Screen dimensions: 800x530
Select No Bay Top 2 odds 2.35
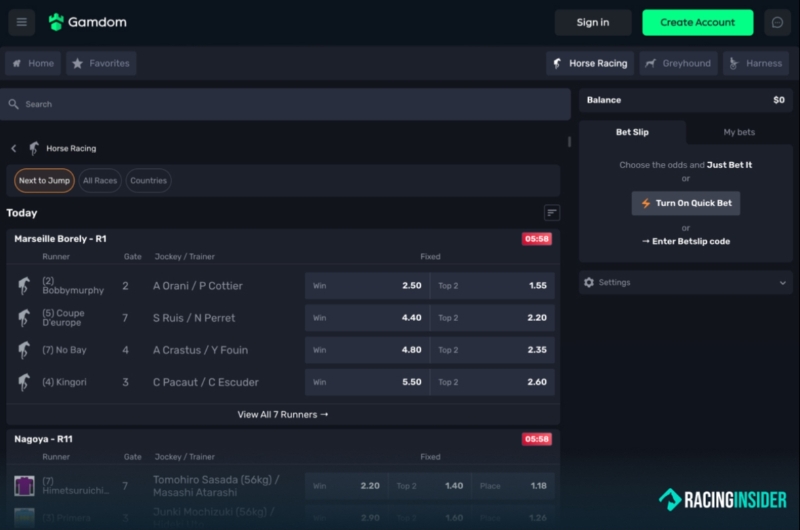pos(492,350)
